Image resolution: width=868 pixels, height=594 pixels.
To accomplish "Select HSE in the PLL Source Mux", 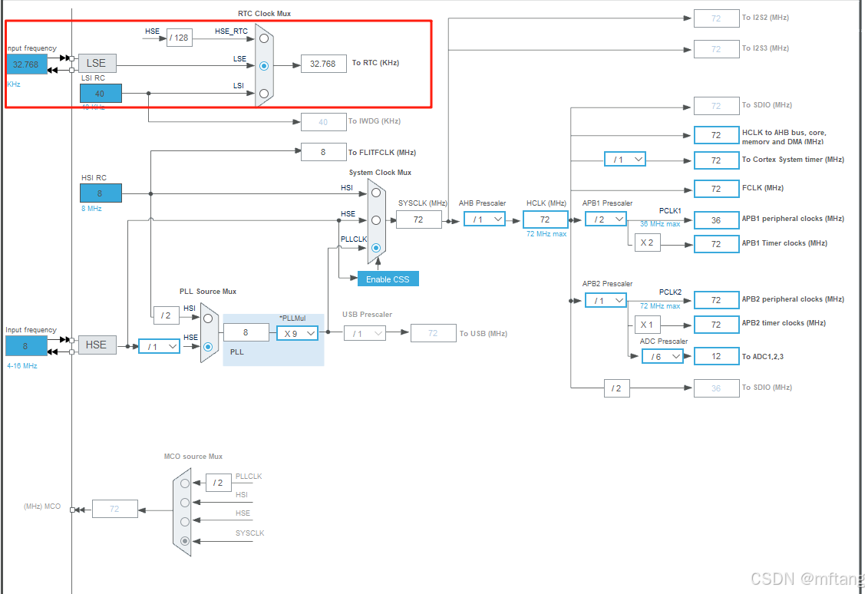I will pos(207,346).
